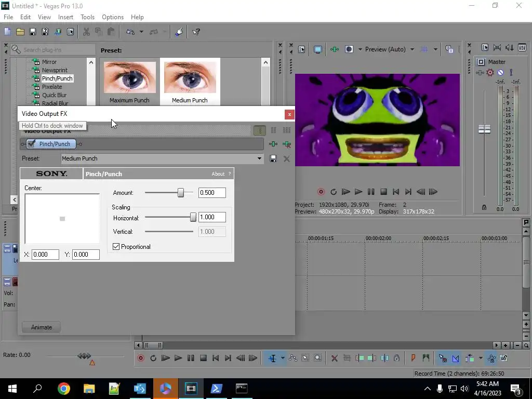This screenshot has width=532, height=399.
Task: Toggle the Pinch/Punch plug-in checkbox
Action: (32, 144)
